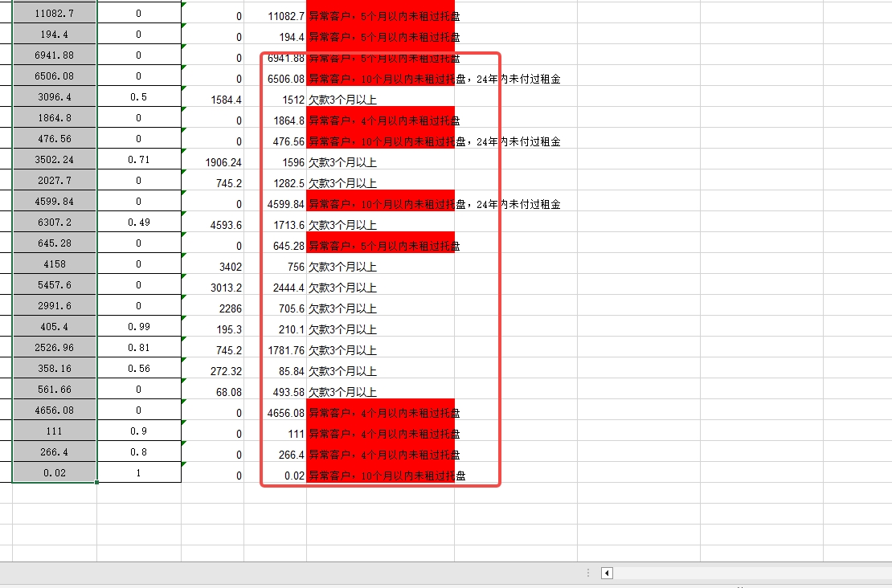Select the gray cell containing 2991.6
The height and width of the screenshot is (588, 892).
coord(55,305)
